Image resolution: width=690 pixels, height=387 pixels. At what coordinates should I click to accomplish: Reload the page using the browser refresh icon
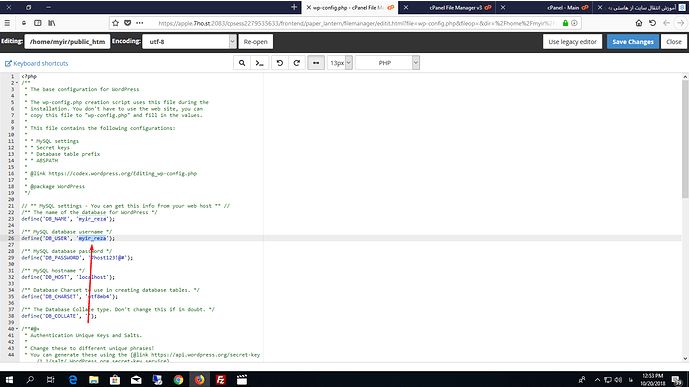click(653, 23)
